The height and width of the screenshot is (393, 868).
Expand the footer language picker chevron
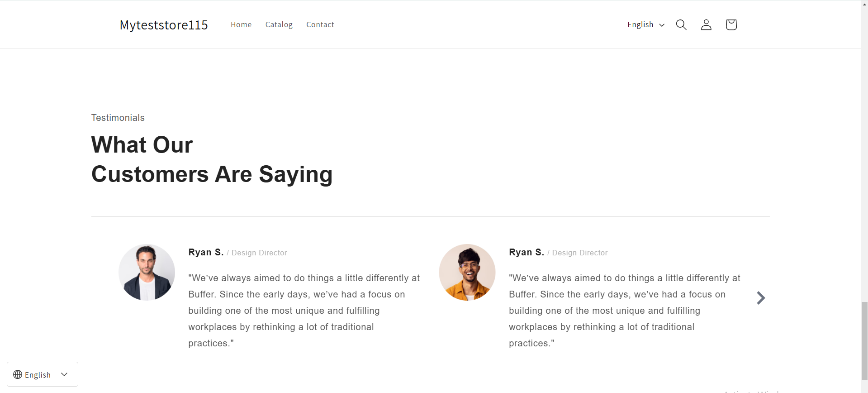click(64, 374)
